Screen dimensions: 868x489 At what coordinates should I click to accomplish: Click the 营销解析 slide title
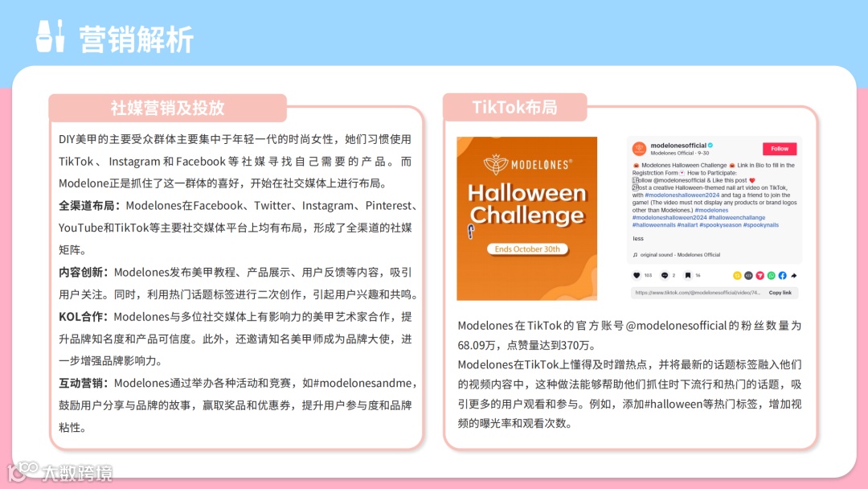136,39
